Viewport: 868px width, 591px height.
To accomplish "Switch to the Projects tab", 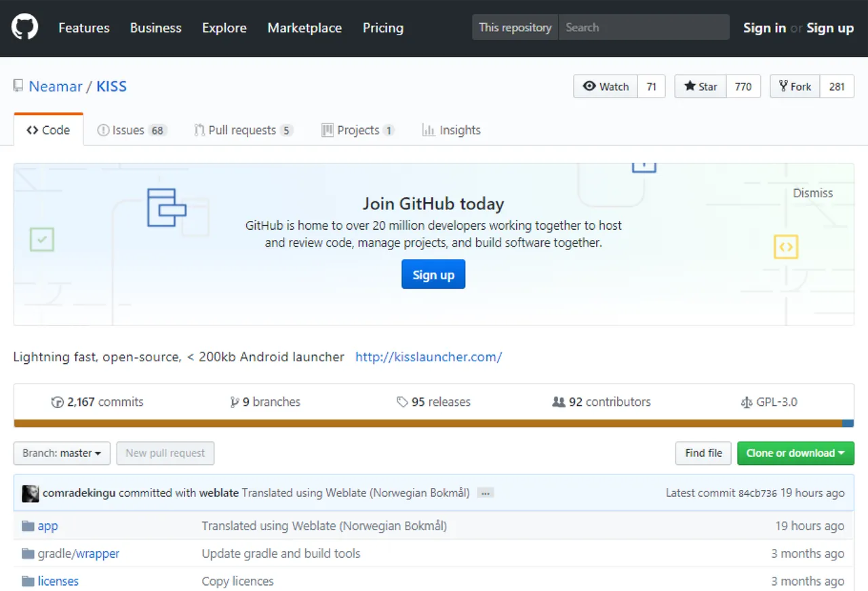I will 358,130.
